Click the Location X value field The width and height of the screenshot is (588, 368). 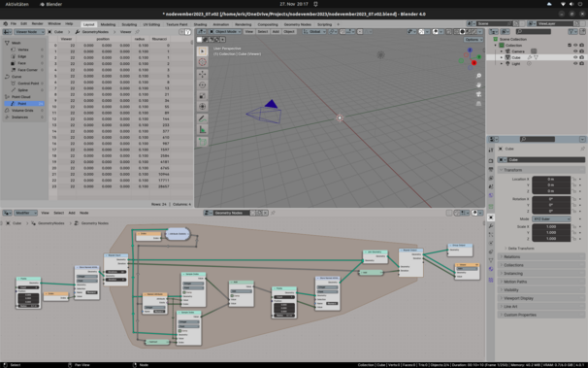click(x=551, y=179)
